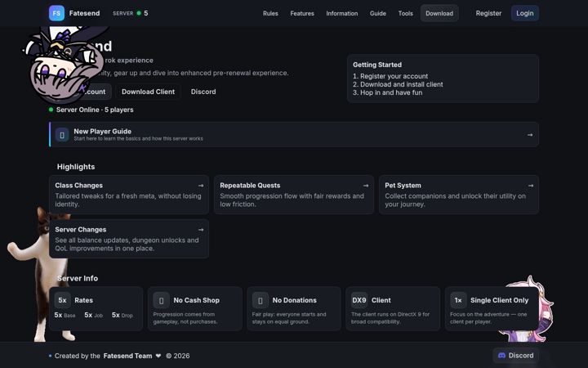Open the New Player Guide title
Screen dimensions: 588x368
102,132
